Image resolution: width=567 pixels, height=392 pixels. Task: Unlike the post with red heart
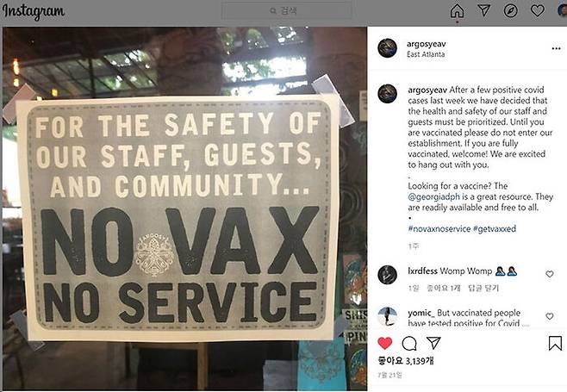coord(384,343)
